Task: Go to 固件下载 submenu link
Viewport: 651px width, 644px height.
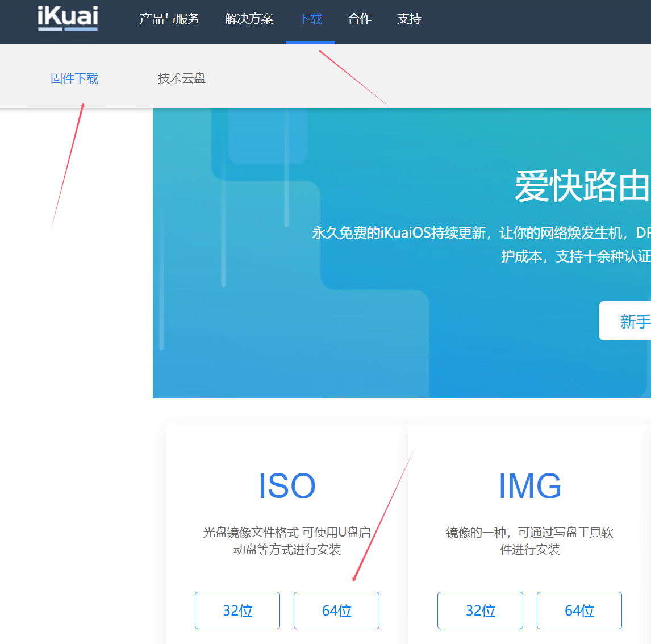Action: (x=75, y=78)
